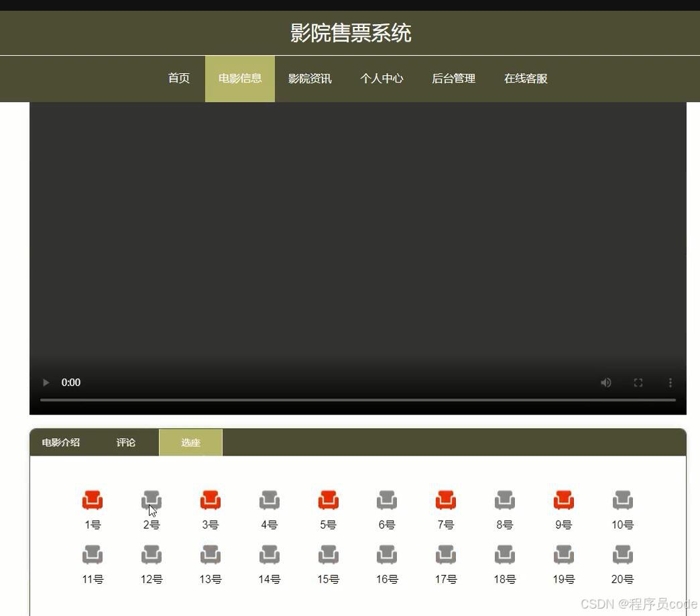Select seat 20号 icon
700x616 pixels.
pos(622,554)
